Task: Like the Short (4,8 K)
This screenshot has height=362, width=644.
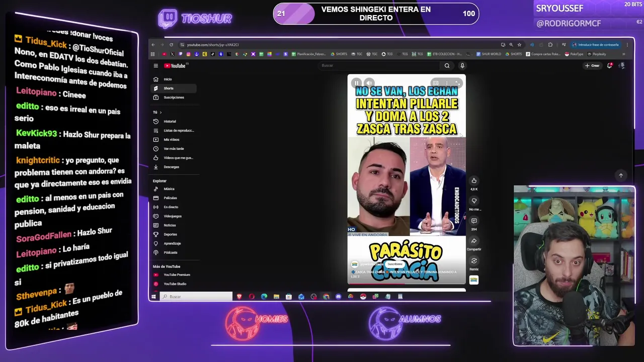Action: point(474,180)
